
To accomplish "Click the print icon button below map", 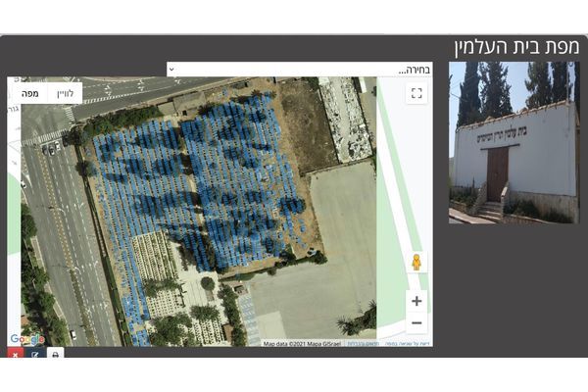I will pyautogui.click(x=55, y=354).
